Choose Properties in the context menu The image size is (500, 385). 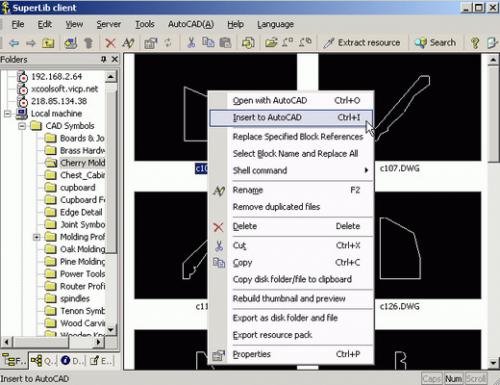(x=291, y=354)
